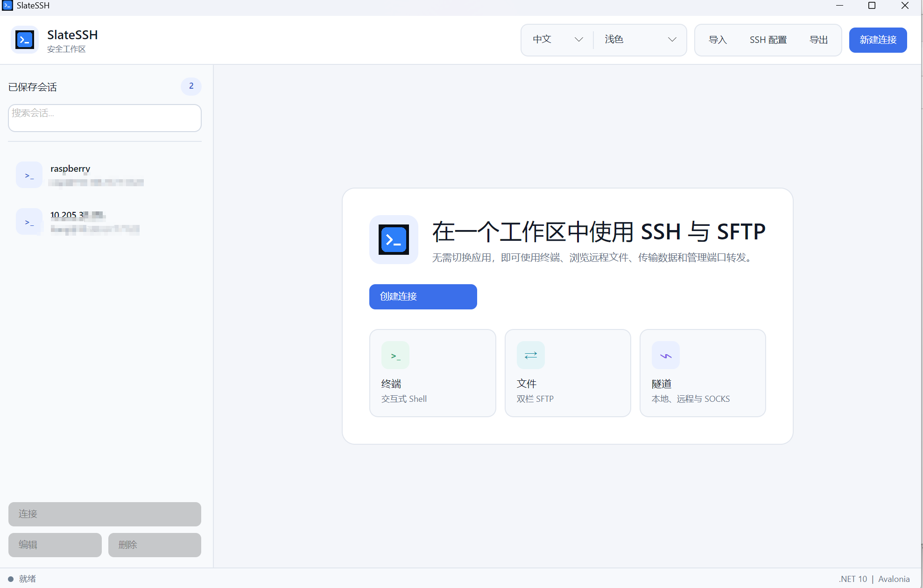
Task: Close the SlateSSH window
Action: 905,6
